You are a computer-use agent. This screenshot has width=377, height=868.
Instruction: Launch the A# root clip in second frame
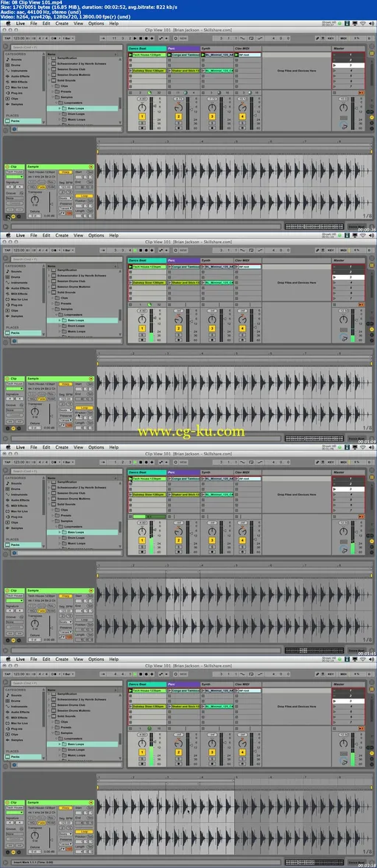tap(236, 267)
